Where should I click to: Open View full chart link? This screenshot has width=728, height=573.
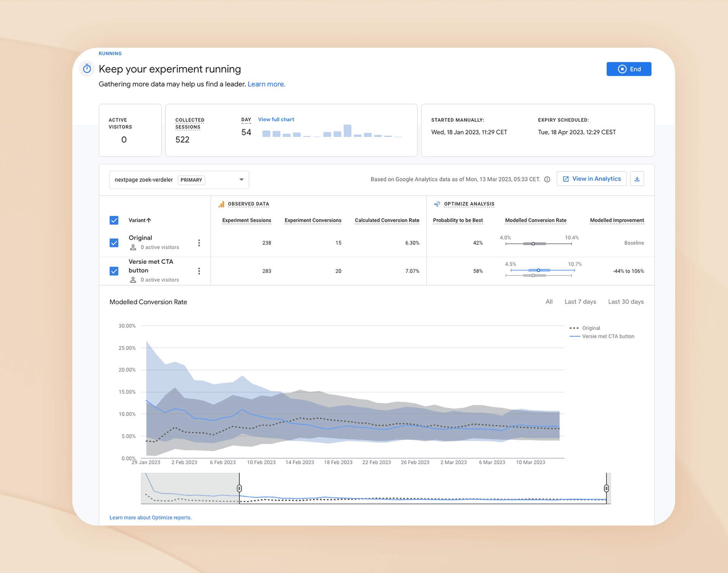point(276,119)
